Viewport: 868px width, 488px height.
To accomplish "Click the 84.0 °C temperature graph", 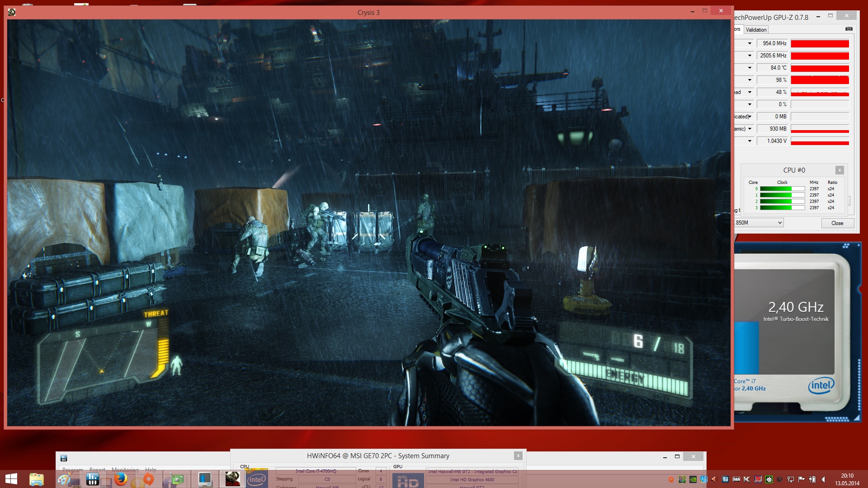I will (820, 68).
